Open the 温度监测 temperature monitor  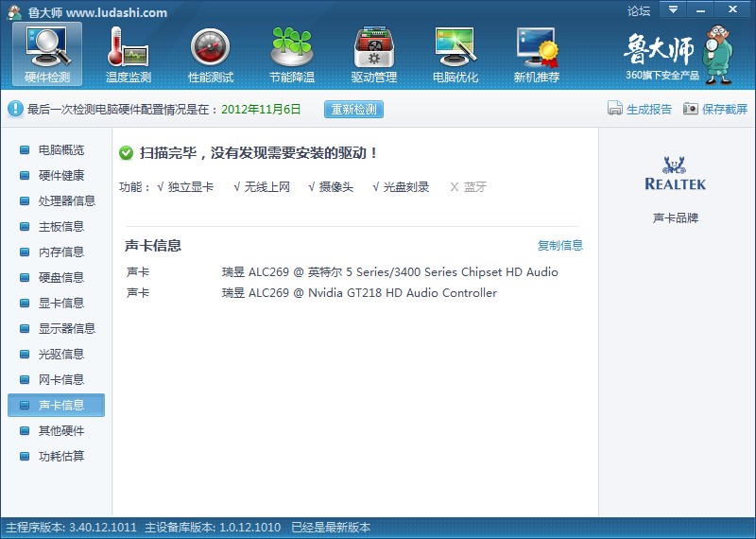click(x=129, y=54)
